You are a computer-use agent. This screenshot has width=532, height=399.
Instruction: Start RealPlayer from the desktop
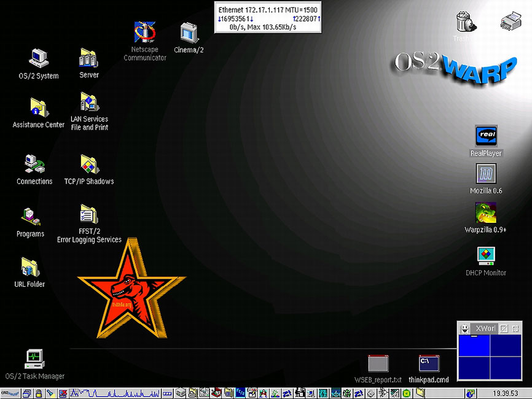[x=486, y=136]
